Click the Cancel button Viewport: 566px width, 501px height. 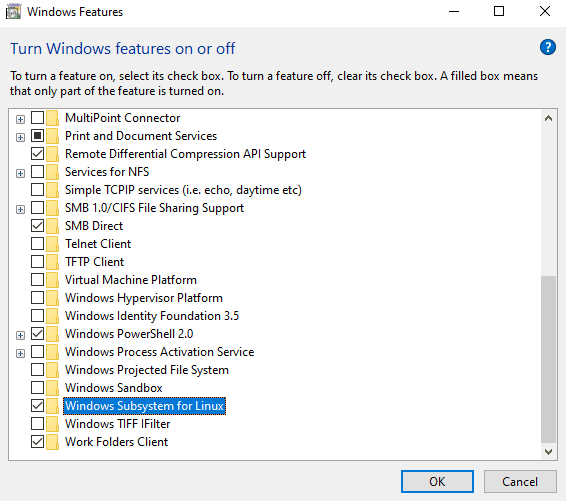tap(520, 482)
